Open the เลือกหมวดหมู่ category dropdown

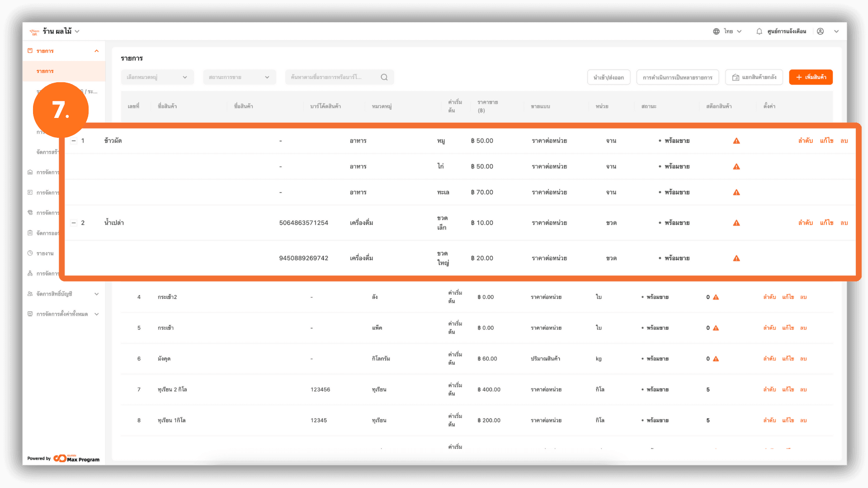(x=157, y=77)
